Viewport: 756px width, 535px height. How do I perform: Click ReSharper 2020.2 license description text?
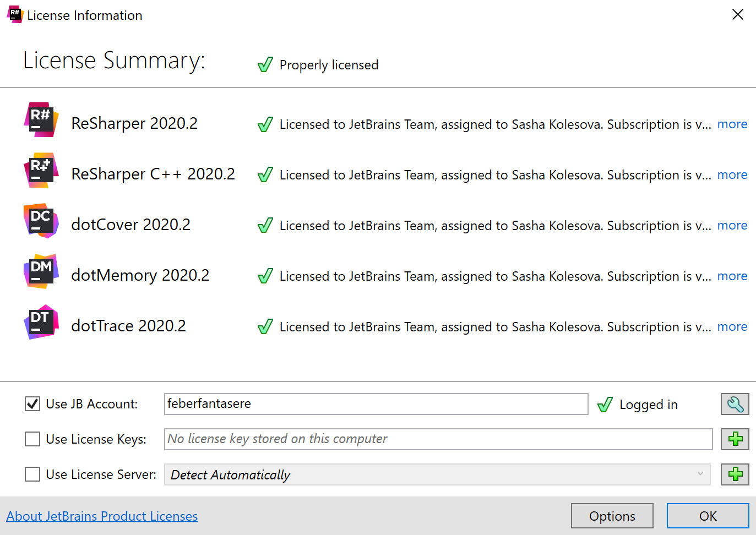coord(496,124)
